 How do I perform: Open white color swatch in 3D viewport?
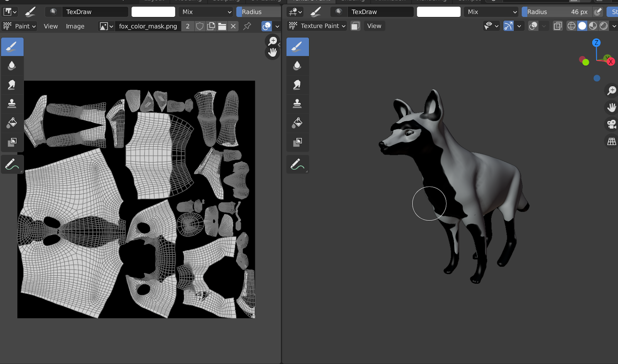[x=439, y=12]
